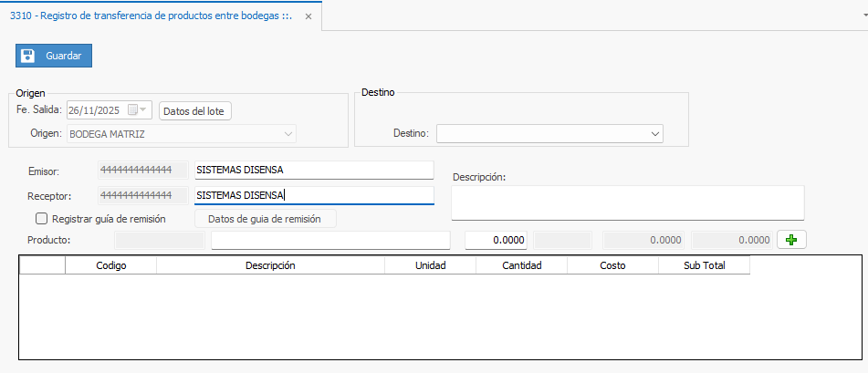Expand the Origen BODEGA MATRIZ dropdown
The width and height of the screenshot is (868, 373).
click(288, 134)
